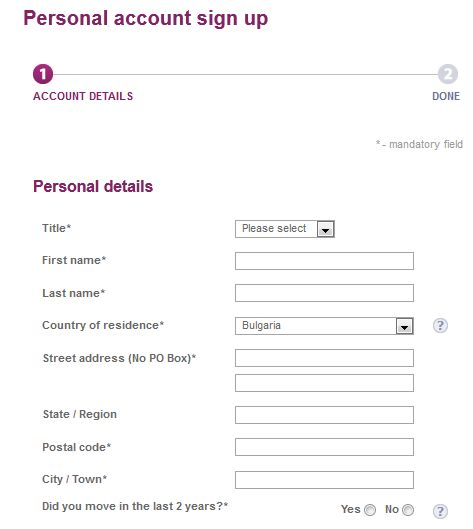Focus the City / Town field
This screenshot has width=473, height=529.
click(324, 480)
